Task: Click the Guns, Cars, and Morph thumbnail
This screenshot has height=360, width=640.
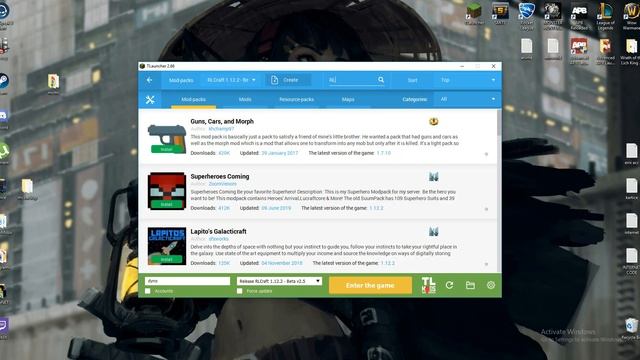Action: [x=167, y=139]
